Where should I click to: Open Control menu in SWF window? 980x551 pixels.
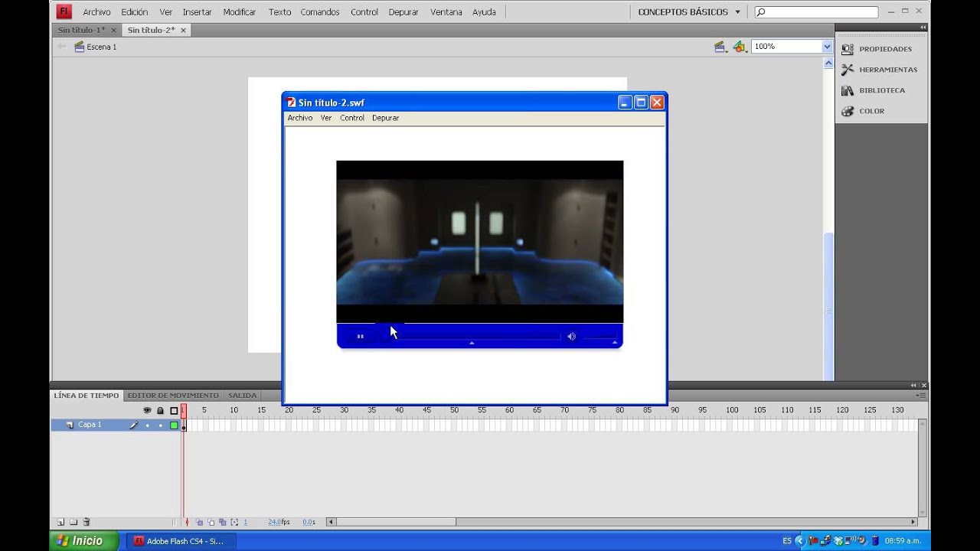tap(352, 118)
